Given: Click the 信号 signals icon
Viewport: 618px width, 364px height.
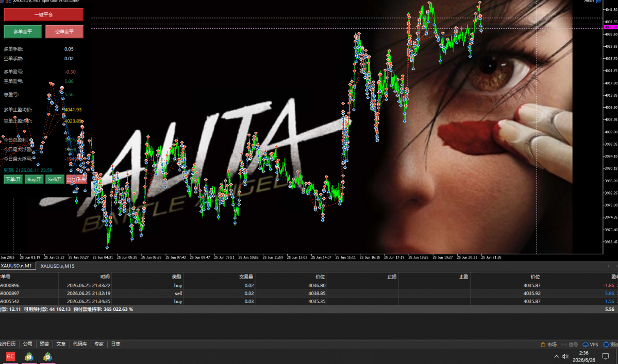Looking at the screenshot, I should (570, 344).
